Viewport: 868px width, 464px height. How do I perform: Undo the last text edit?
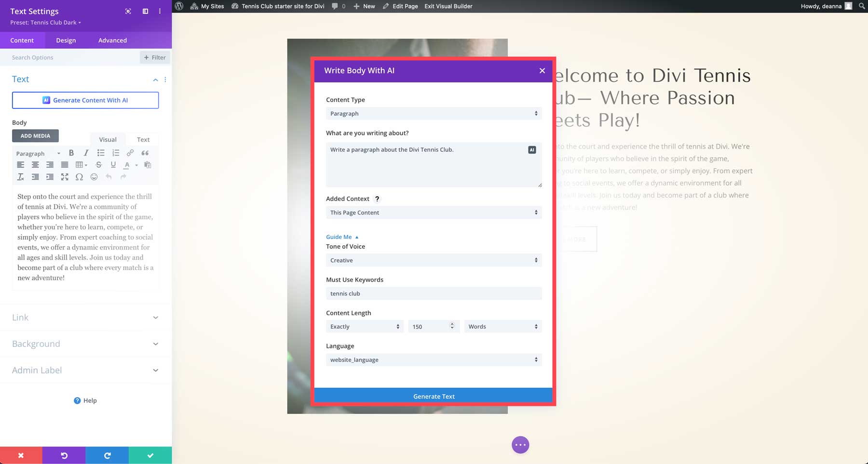tap(108, 177)
